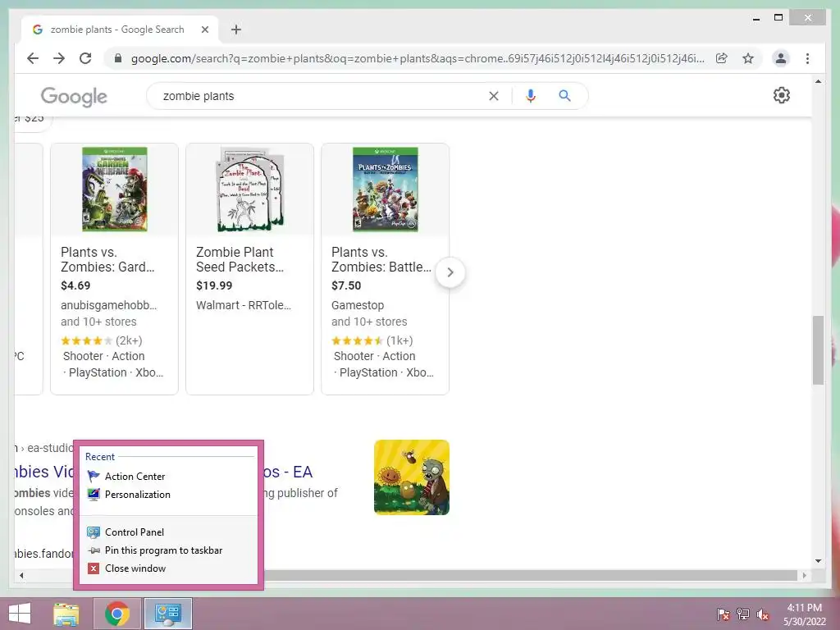Open File Explorer from taskbar
Image resolution: width=840 pixels, height=630 pixels.
66,614
